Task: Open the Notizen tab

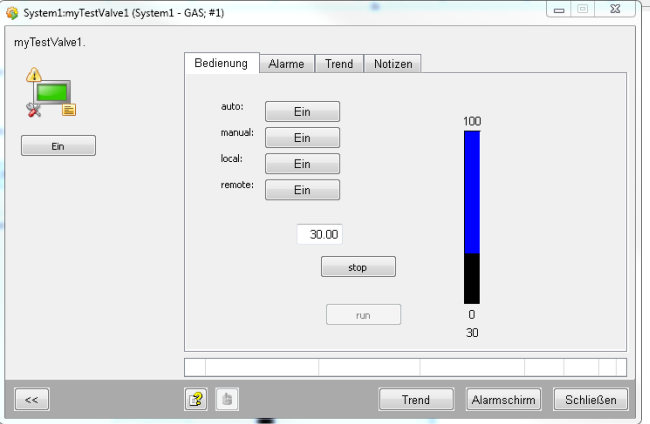Action: pos(392,64)
